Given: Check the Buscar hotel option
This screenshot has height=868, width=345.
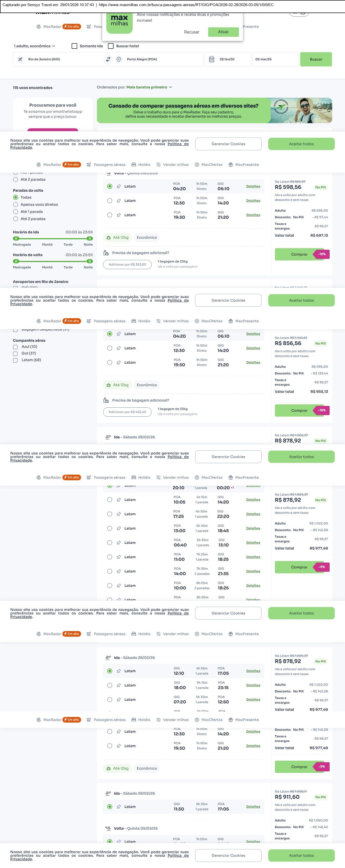Looking at the screenshot, I should 111,46.
